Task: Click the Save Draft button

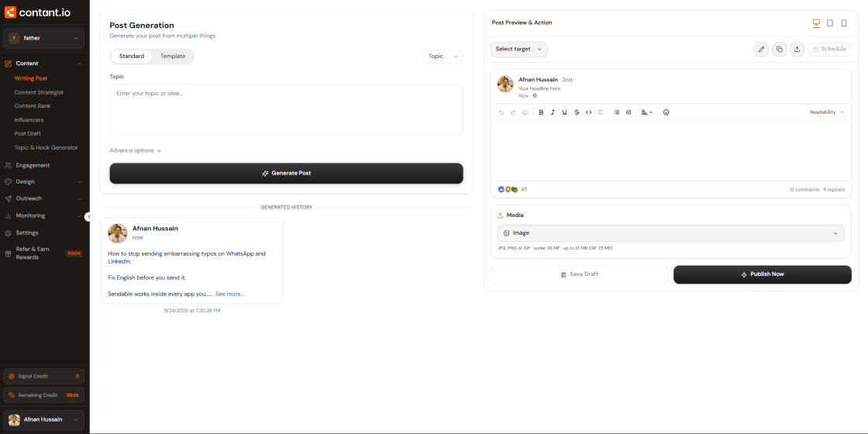Action: (580, 274)
